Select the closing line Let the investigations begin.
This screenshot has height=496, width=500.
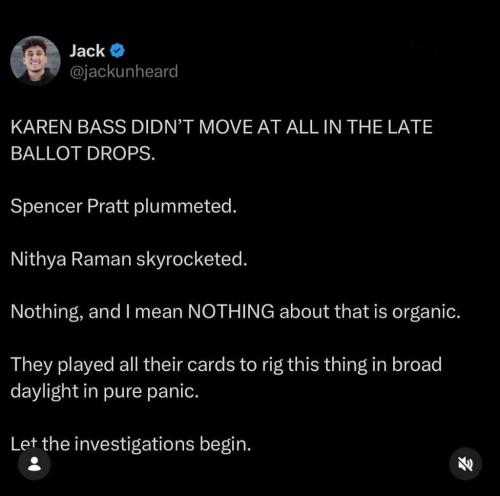coord(131,444)
